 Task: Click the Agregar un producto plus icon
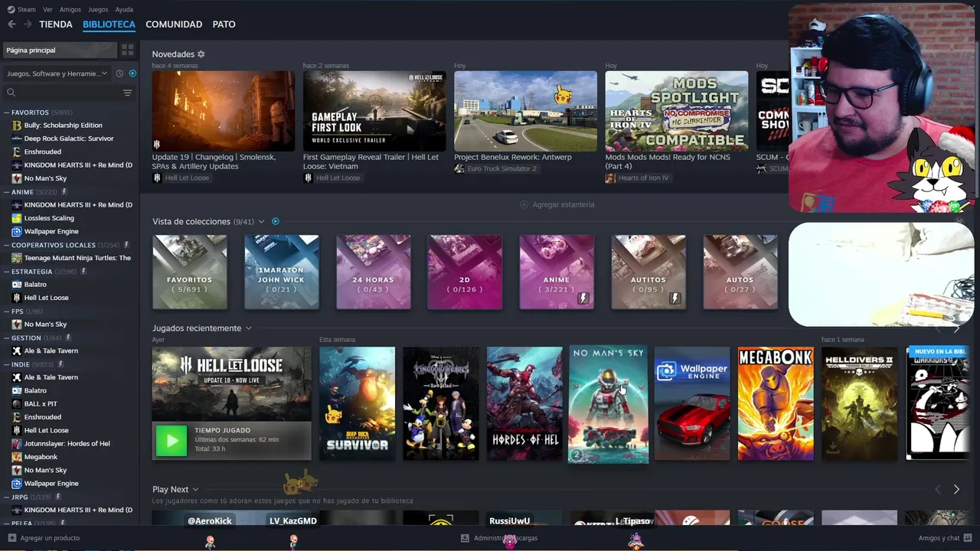click(11, 538)
